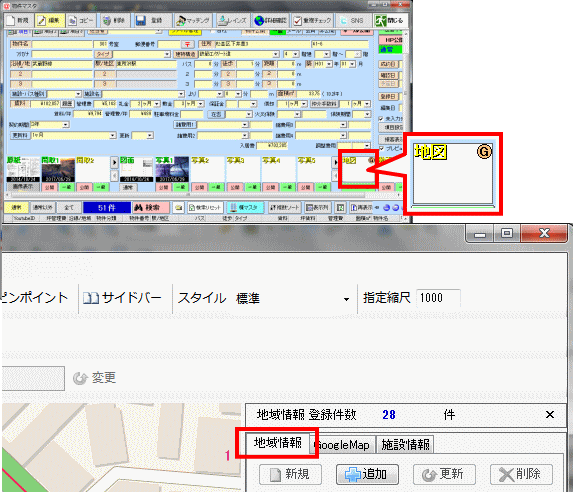Toggle the プレビュー checkbox on right side
Viewport: 573px width, 492px height.
point(382,149)
